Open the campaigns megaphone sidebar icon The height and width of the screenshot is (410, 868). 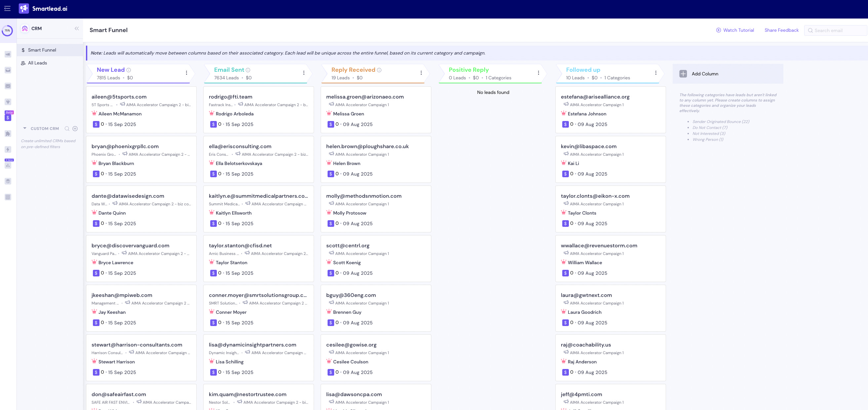point(8,54)
